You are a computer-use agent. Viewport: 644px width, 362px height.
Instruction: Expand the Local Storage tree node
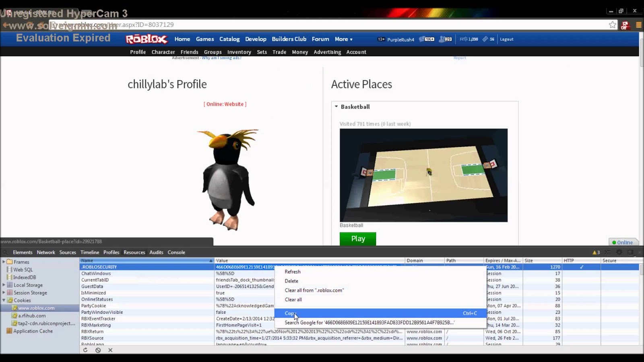[4, 285]
